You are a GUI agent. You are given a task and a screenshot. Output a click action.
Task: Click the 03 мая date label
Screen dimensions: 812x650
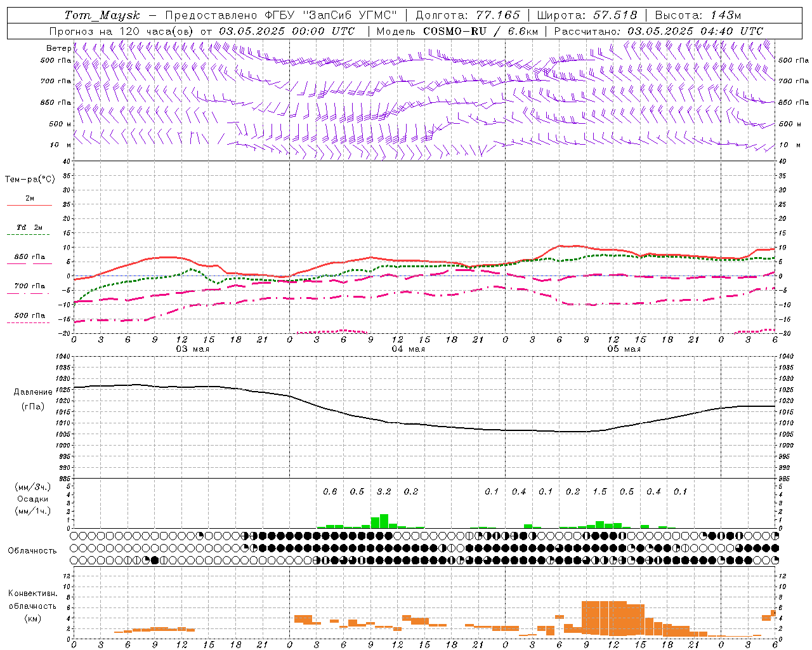[x=192, y=349]
